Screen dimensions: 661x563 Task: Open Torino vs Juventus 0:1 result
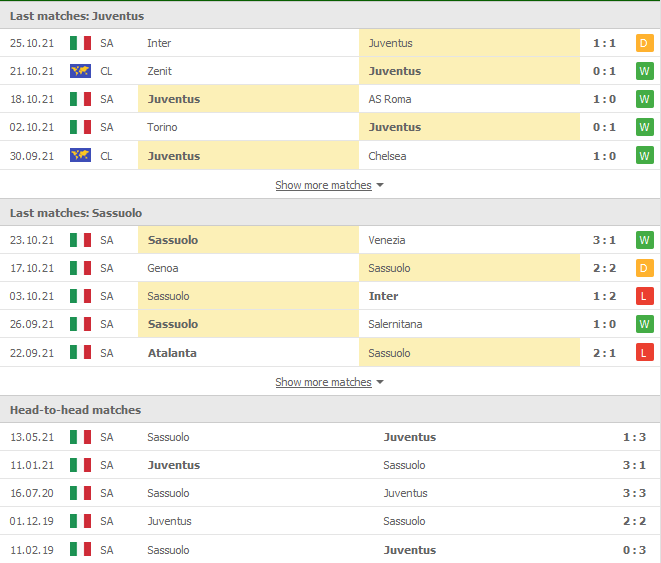[604, 127]
